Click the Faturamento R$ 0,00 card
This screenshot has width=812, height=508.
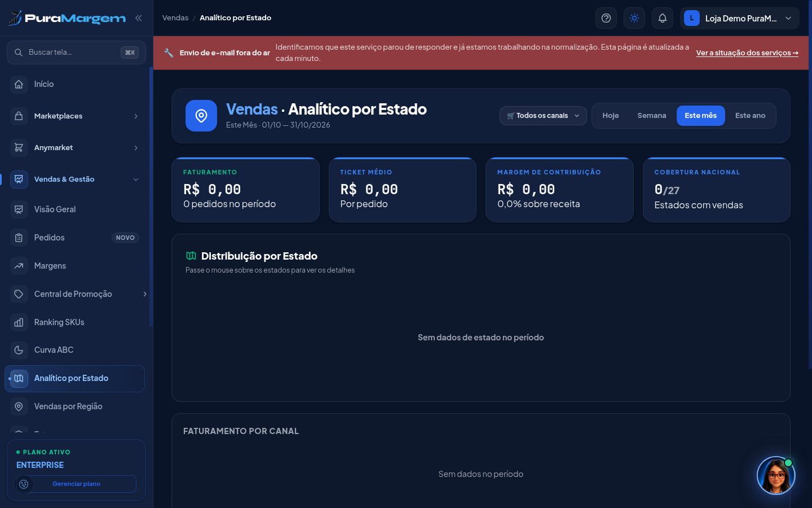coord(245,190)
